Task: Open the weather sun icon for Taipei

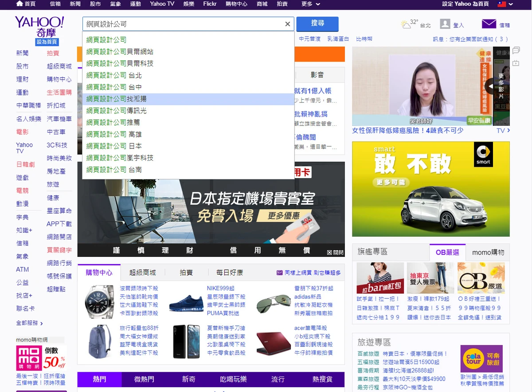Action: click(405, 24)
